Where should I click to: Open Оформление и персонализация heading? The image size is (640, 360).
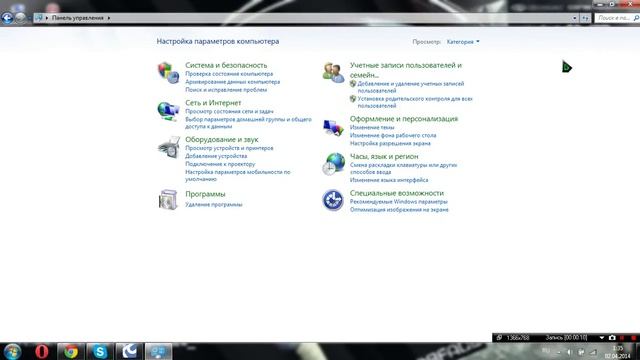(404, 119)
